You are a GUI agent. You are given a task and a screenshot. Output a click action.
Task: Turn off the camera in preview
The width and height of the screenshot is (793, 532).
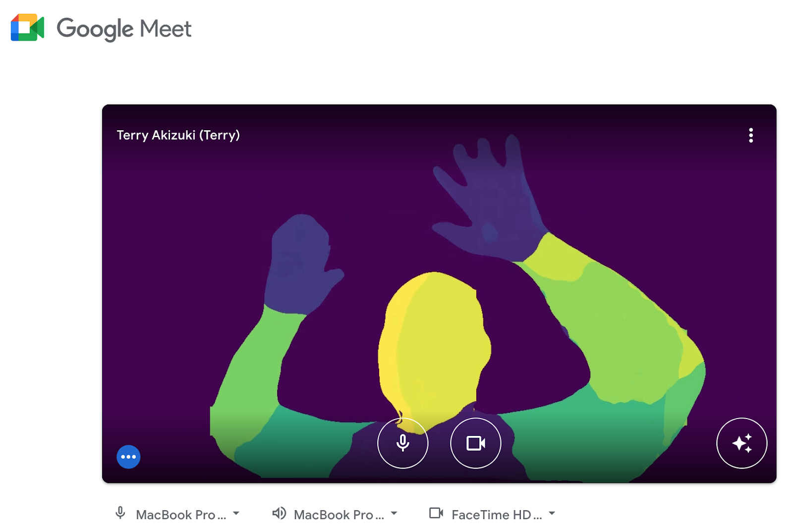(475, 443)
